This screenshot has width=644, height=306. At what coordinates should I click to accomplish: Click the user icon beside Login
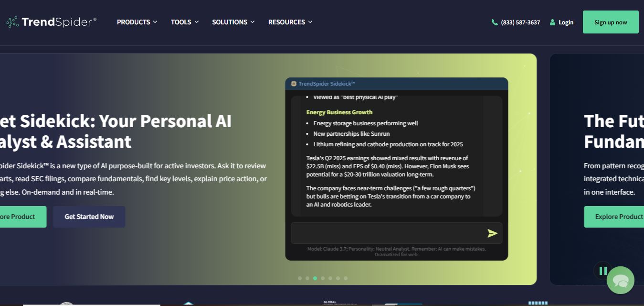point(552,22)
